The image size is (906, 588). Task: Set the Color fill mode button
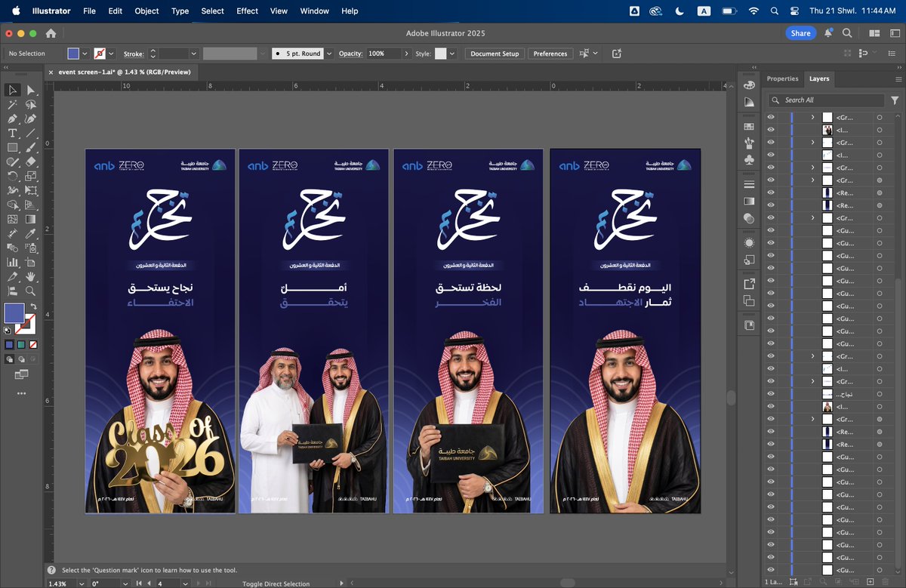[9, 344]
